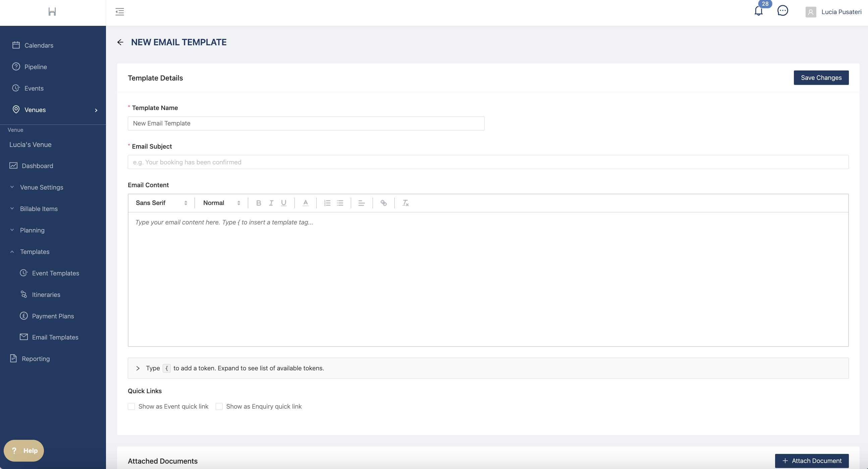The height and width of the screenshot is (469, 868).
Task: Go to Pipeline in sidebar
Action: pyautogui.click(x=35, y=67)
